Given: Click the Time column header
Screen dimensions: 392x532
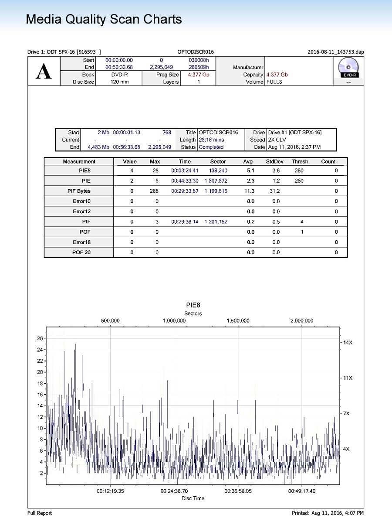Looking at the screenshot, I should 185,161.
